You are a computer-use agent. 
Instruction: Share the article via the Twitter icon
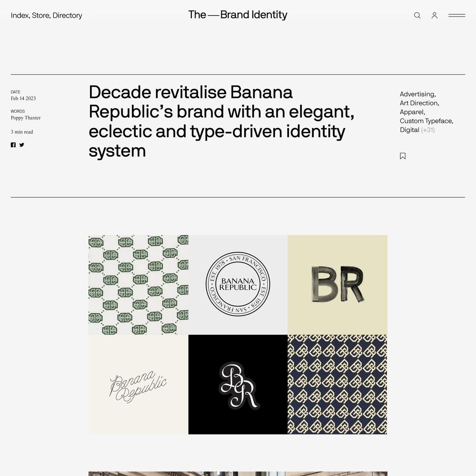point(22,145)
